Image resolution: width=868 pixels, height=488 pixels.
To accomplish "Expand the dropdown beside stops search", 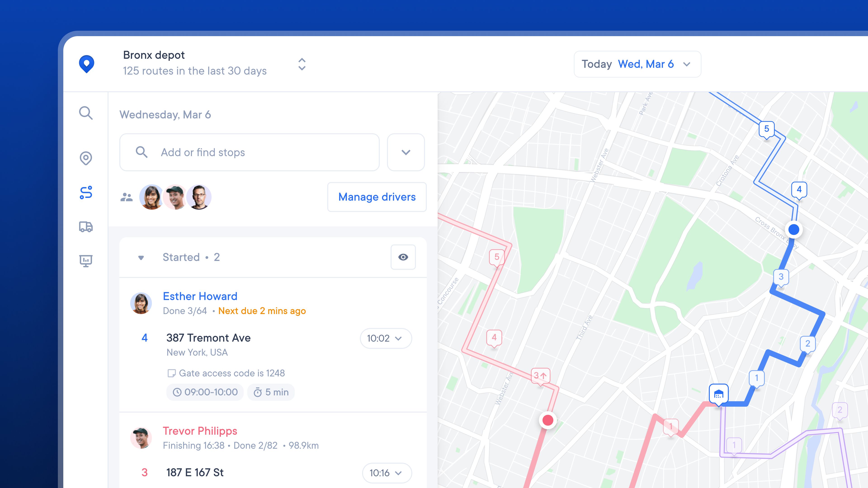I will (x=406, y=152).
